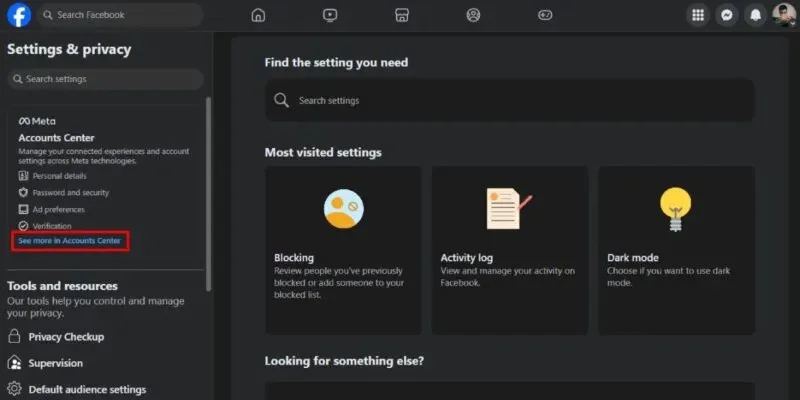Open Verification link
The height and width of the screenshot is (400, 800).
52,226
